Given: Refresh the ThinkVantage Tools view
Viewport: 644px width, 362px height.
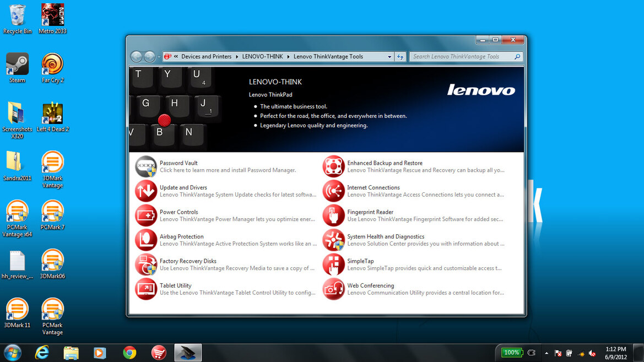Looking at the screenshot, I should click(x=401, y=57).
